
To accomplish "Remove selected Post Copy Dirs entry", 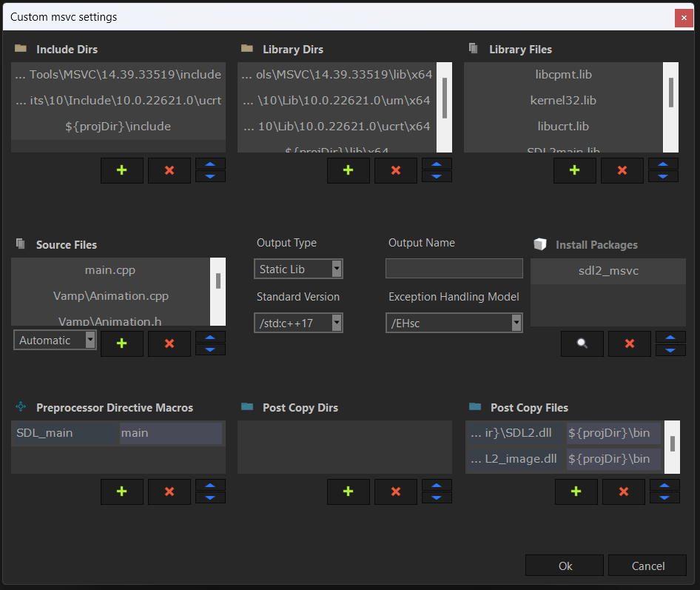I will click(396, 492).
